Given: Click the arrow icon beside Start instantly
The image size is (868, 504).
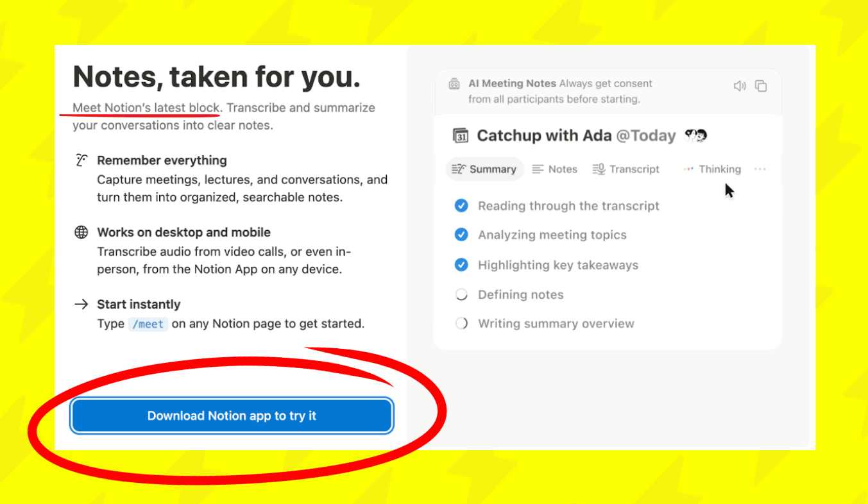Looking at the screenshot, I should [81, 304].
